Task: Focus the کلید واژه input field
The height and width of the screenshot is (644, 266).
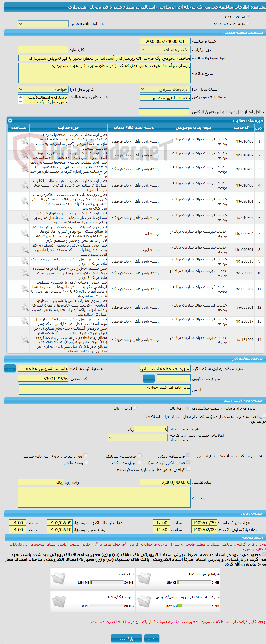Action: point(43,50)
